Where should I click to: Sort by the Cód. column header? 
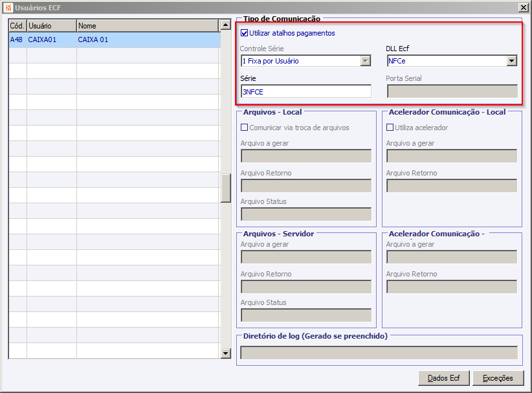(x=17, y=26)
